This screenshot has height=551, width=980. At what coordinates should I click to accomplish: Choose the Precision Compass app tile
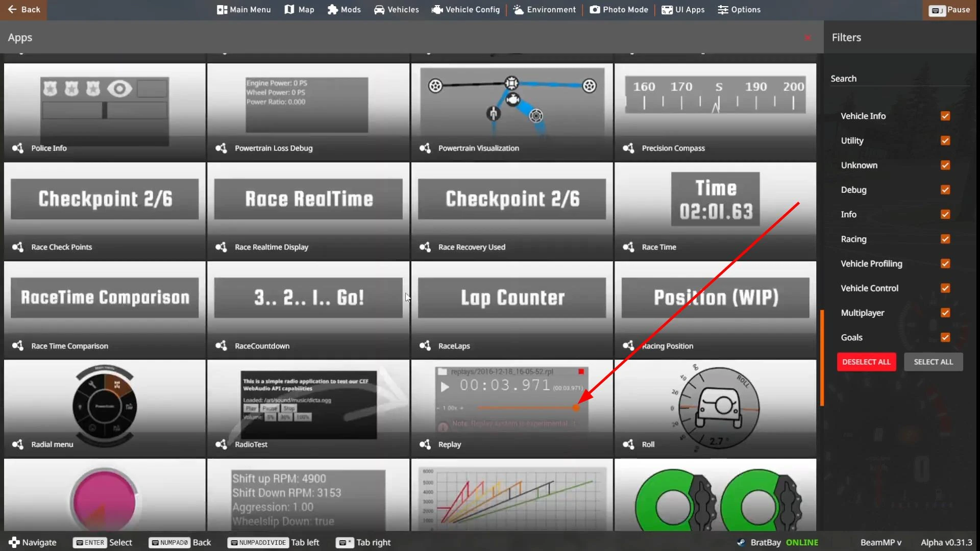click(715, 112)
